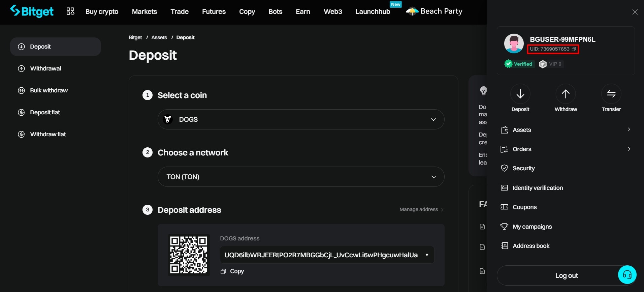644x292 pixels.
Task: Click the Bitget logo
Action: click(x=32, y=11)
